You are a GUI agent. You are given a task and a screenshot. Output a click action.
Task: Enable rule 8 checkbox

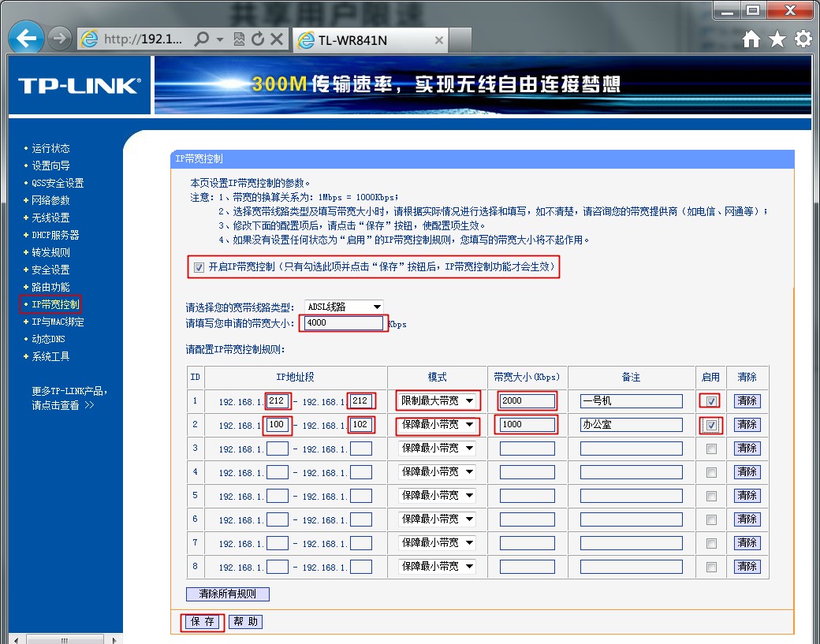(x=711, y=567)
